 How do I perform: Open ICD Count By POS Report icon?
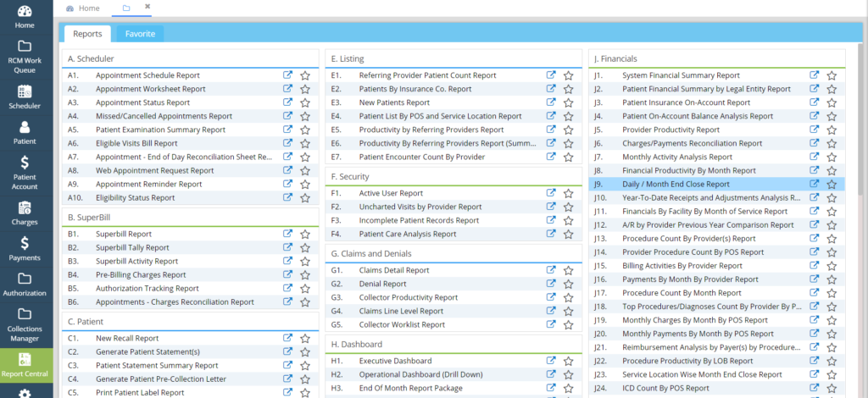[815, 388]
